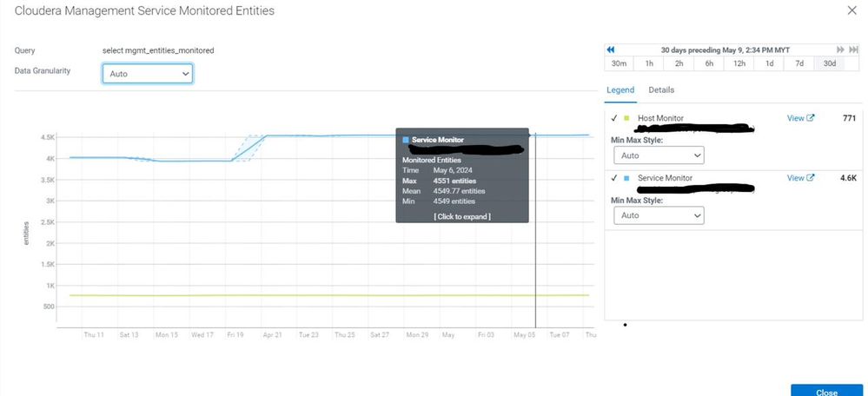
Task: Select the 6h time range
Action: pyautogui.click(x=709, y=63)
